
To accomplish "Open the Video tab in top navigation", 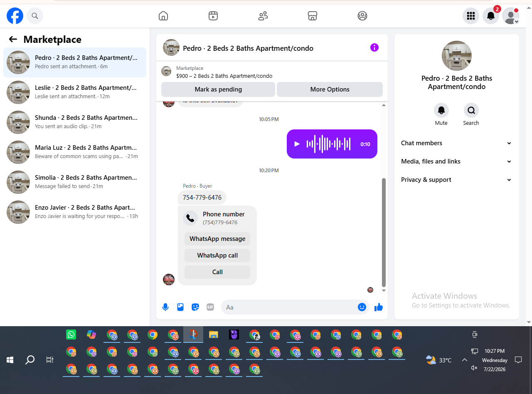I will 213,16.
